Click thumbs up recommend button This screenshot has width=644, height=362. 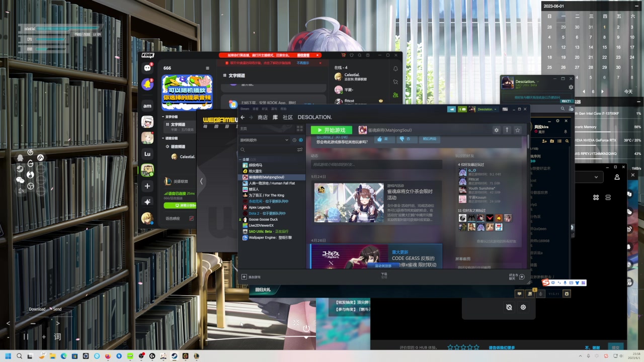385,139
